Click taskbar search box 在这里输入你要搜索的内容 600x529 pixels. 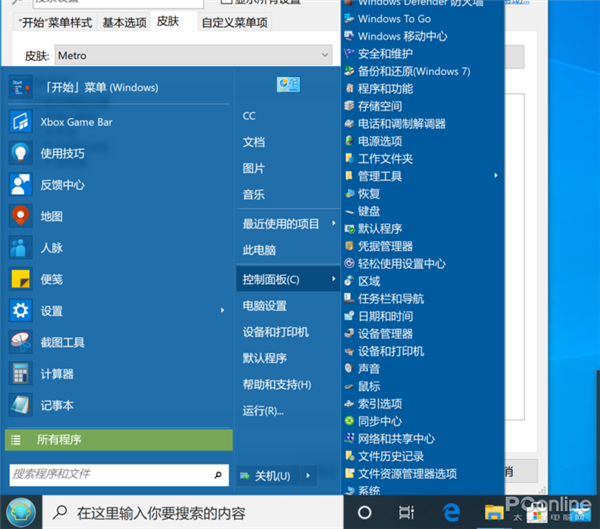[193, 513]
